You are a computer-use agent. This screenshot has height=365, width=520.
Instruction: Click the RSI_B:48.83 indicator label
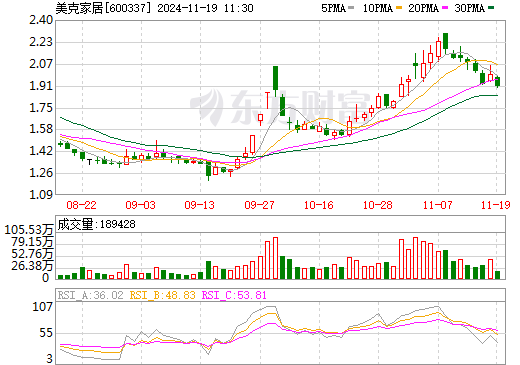[x=163, y=295]
